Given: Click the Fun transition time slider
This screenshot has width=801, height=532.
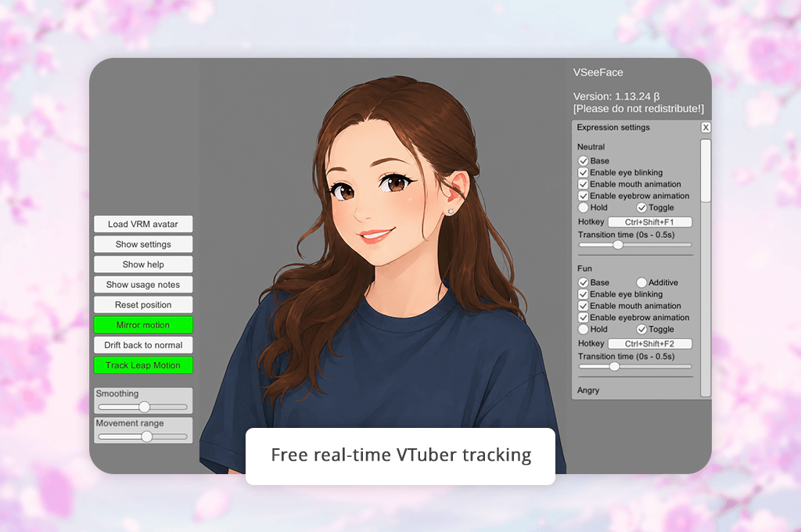Looking at the screenshot, I should (635, 366).
